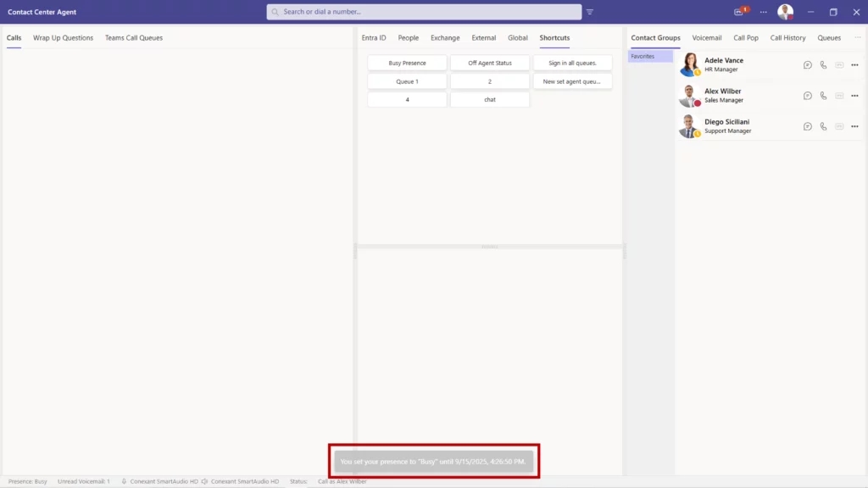Start chat with Adele Vance
868x488 pixels.
(x=808, y=65)
